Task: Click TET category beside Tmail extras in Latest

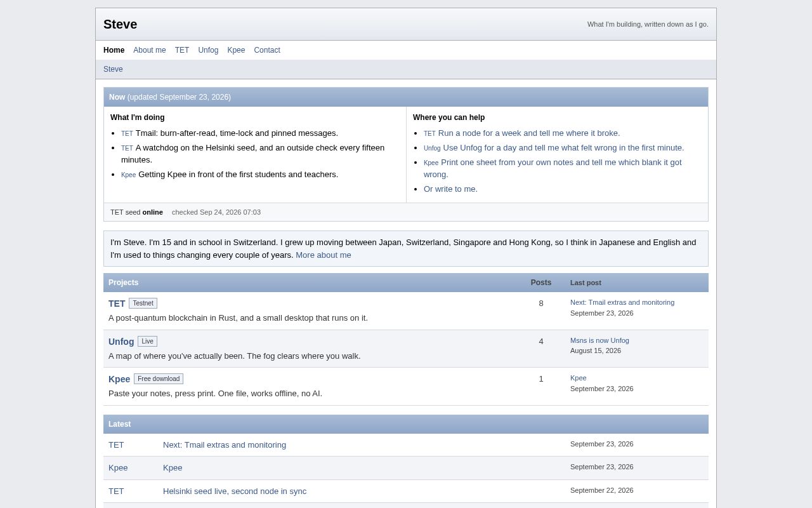Action: 116,445
